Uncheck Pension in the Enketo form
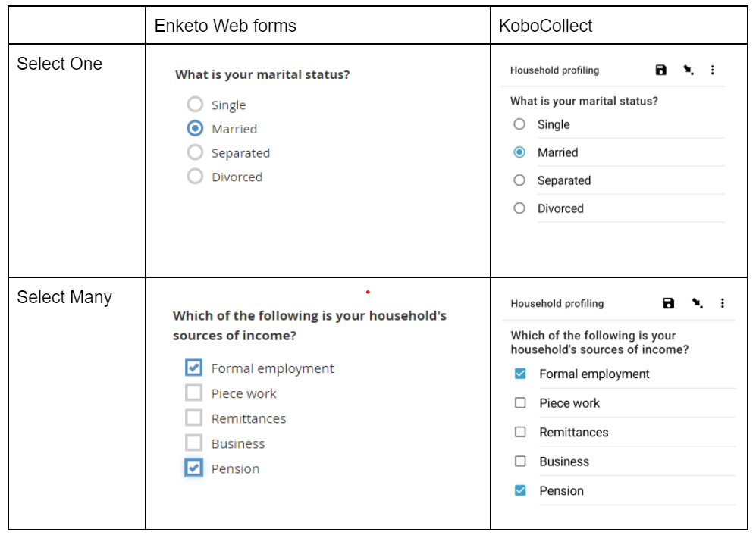756x535 pixels. coord(193,468)
